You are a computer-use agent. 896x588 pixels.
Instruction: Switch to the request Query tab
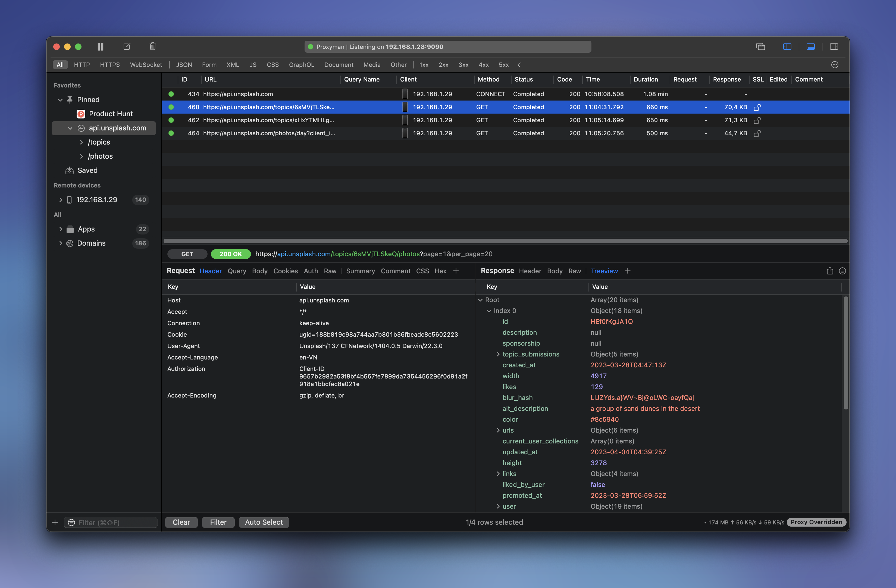pyautogui.click(x=237, y=271)
